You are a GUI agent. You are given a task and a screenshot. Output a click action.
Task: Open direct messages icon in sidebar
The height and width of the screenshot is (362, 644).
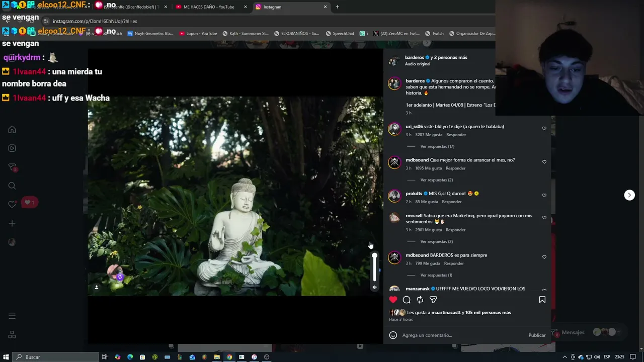(x=12, y=167)
